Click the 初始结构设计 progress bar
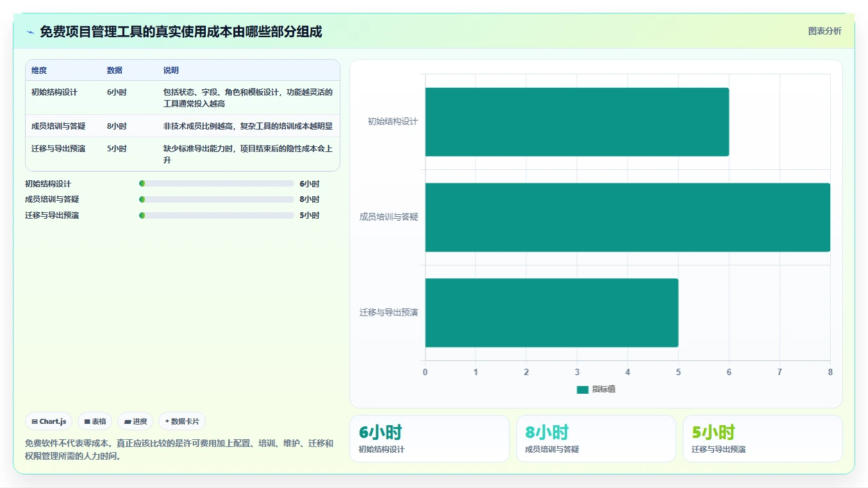This screenshot has width=868, height=488. tap(217, 183)
